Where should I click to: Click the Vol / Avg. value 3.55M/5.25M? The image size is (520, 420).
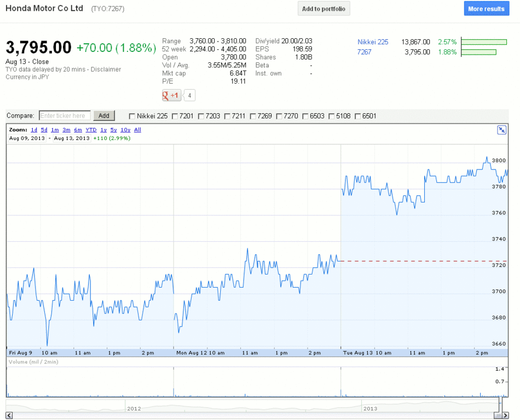point(227,65)
